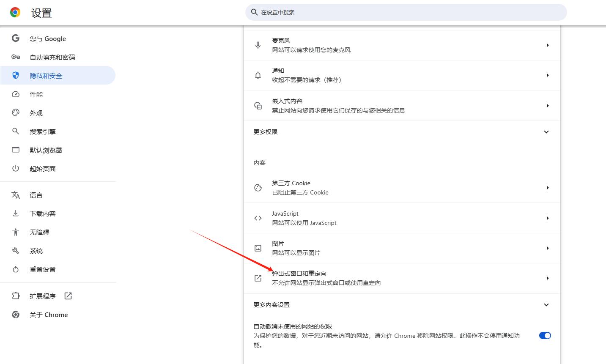
Task: Open the 图片 row arrow
Action: [548, 248]
